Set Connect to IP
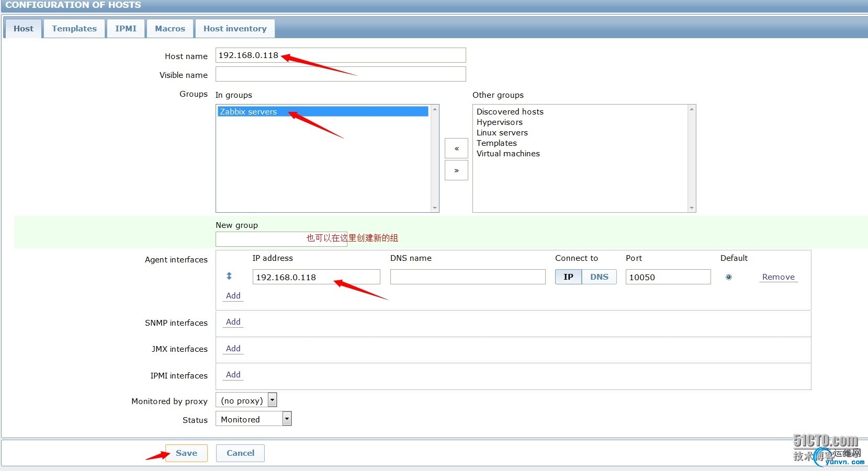 coord(568,277)
